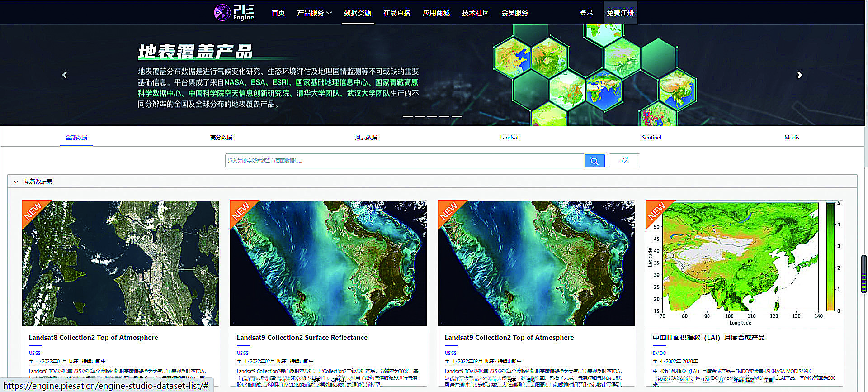Viewport: 868px width, 392px height.
Task: Select the Sentinel tab
Action: point(651,137)
